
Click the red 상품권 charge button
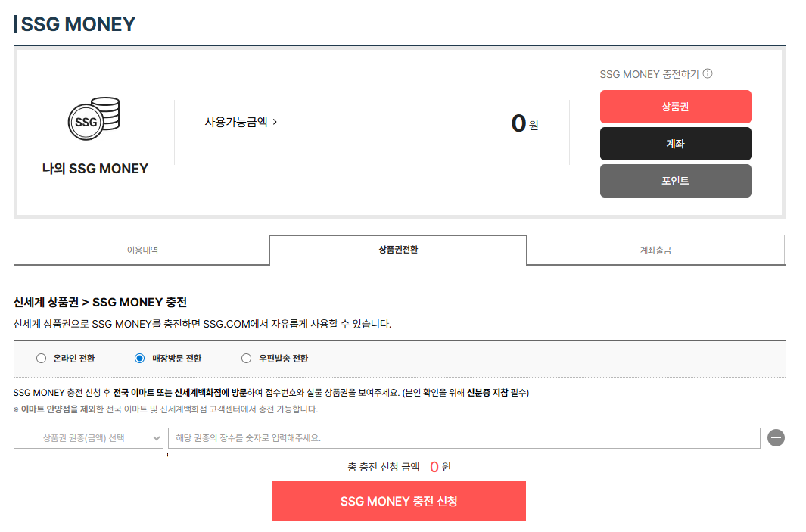(675, 106)
